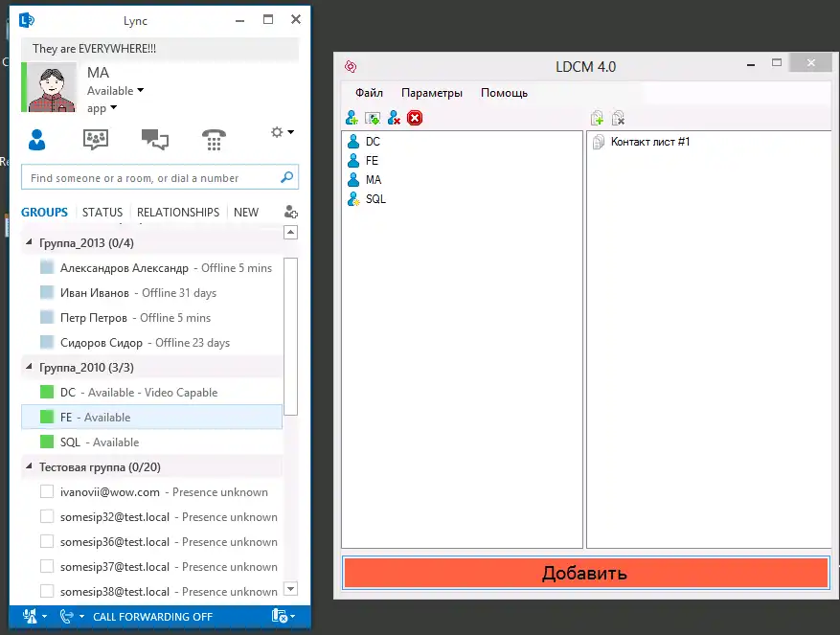Collapse the Тестовая группа group
Screen dimensions: 840x635
coord(29,466)
